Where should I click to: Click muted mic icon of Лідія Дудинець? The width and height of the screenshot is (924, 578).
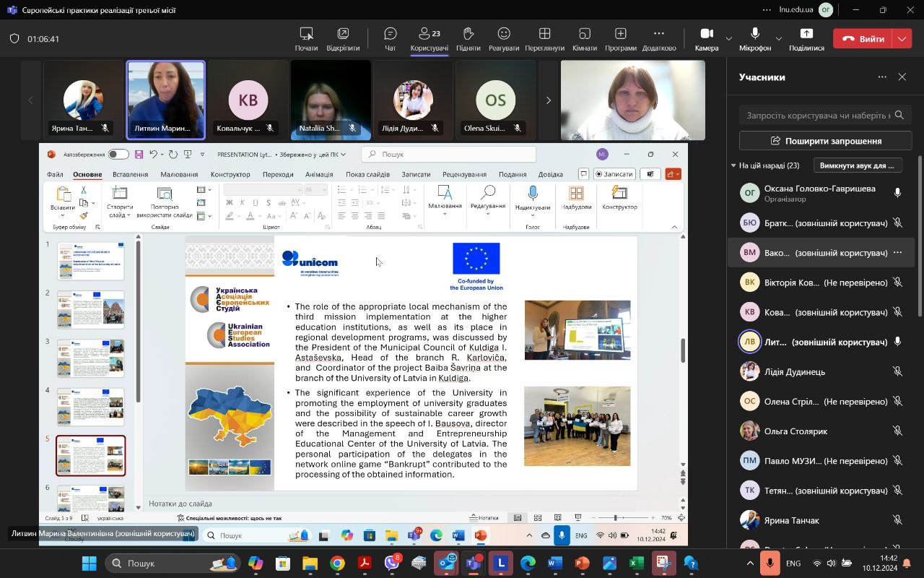click(897, 371)
